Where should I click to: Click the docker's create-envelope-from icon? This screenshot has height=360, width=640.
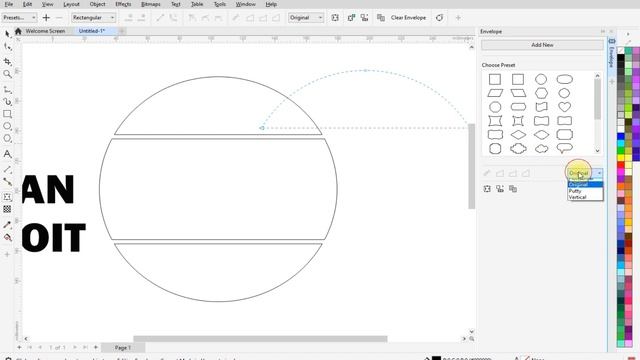500,189
